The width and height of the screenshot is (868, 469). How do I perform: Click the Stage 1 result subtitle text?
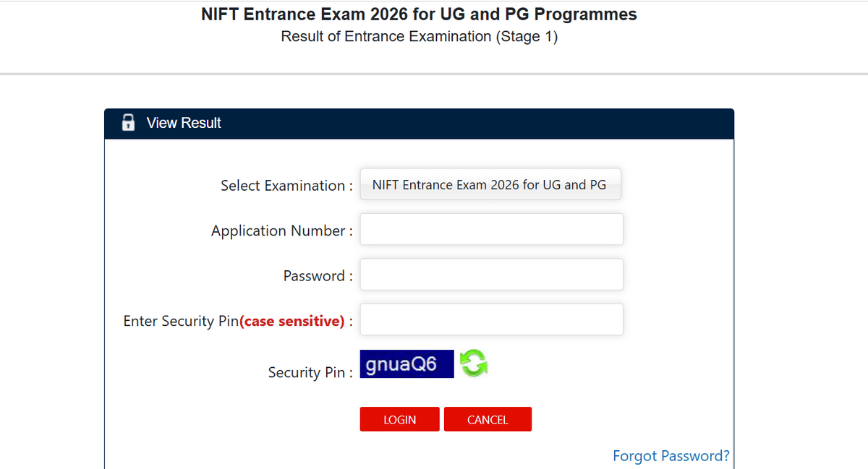tap(420, 36)
